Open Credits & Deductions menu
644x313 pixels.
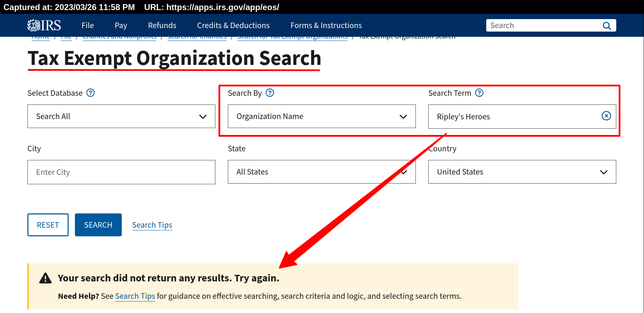pyautogui.click(x=233, y=25)
